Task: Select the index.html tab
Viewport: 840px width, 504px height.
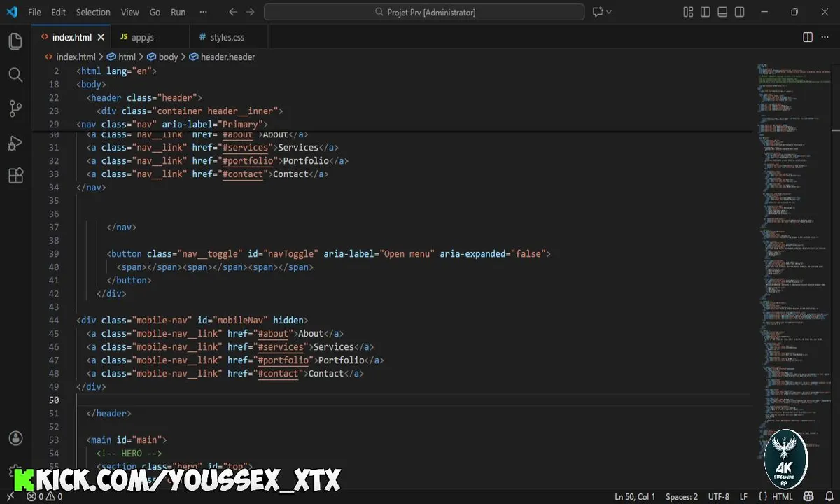Action: point(71,38)
